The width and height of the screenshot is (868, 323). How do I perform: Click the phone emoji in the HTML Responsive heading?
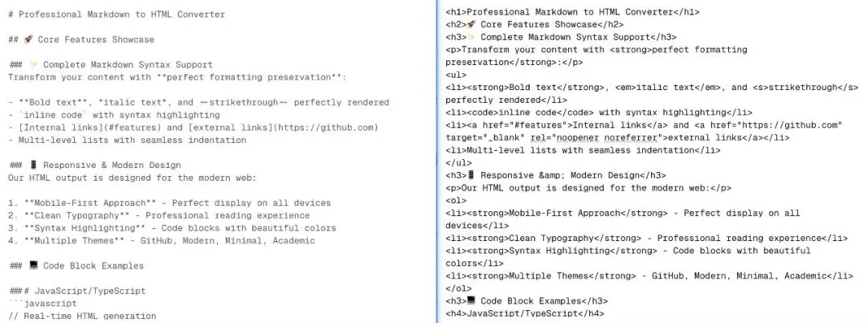[x=471, y=175]
